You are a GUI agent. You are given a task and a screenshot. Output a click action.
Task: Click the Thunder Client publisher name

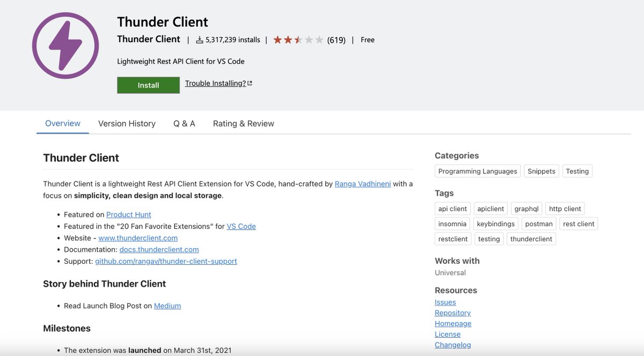point(149,39)
